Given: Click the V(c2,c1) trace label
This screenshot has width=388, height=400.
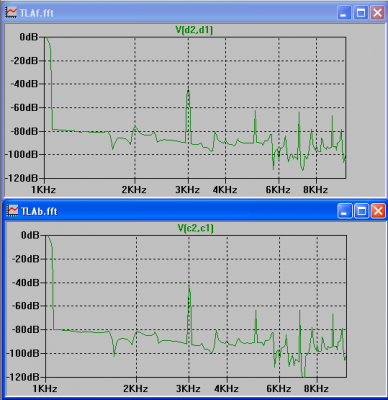Looking at the screenshot, I should [x=196, y=228].
